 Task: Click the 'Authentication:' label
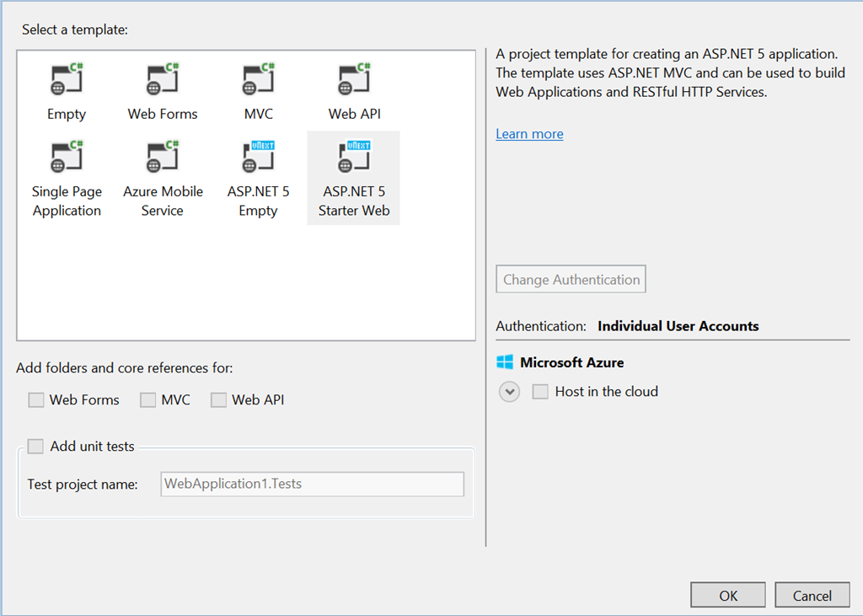[541, 326]
